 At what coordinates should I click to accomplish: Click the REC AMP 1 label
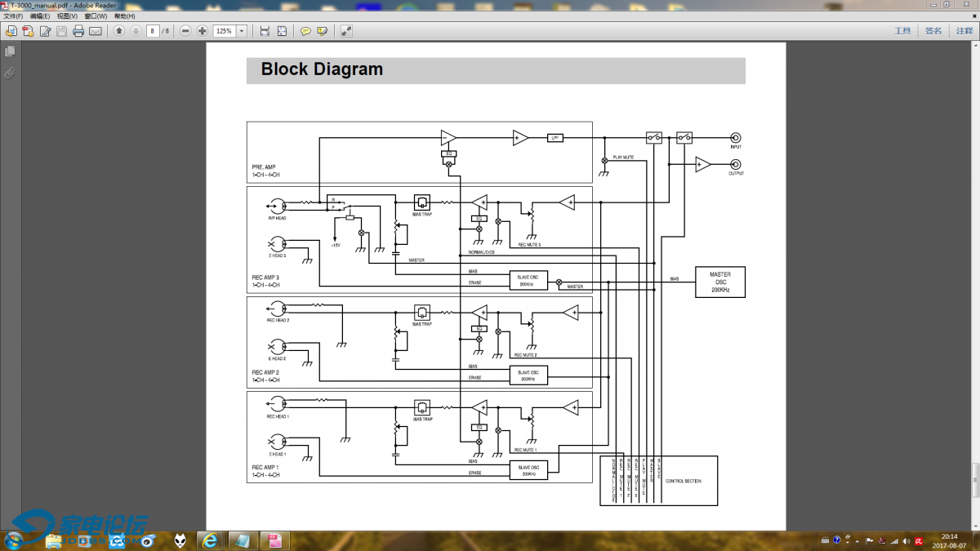(265, 468)
